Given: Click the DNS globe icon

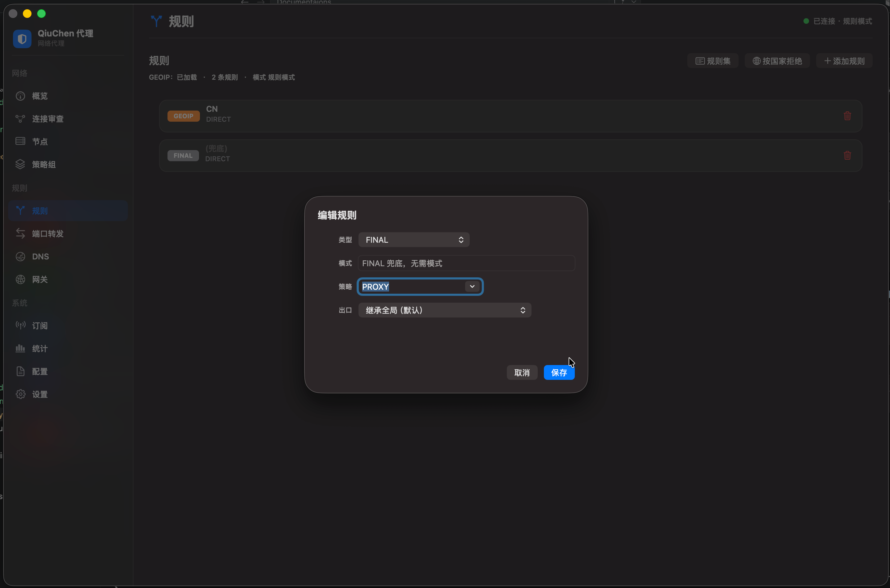Looking at the screenshot, I should (x=20, y=257).
